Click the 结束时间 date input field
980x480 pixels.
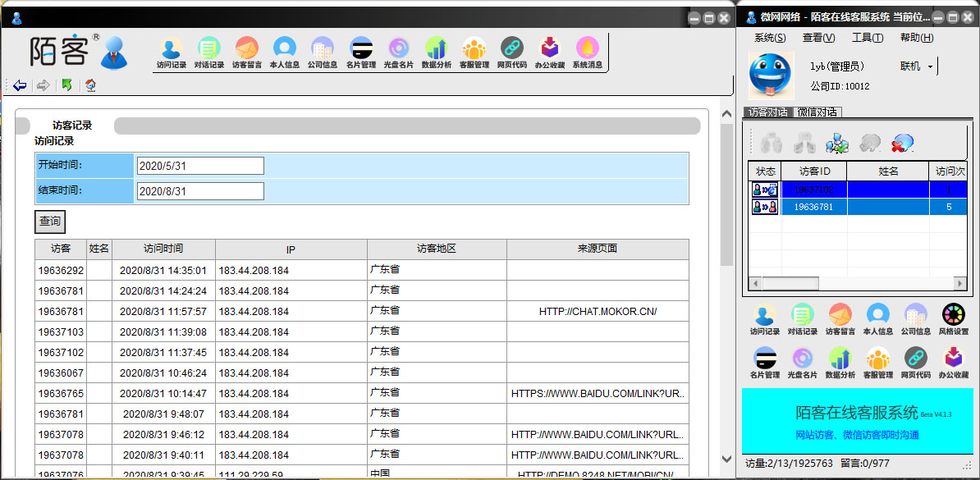200,191
